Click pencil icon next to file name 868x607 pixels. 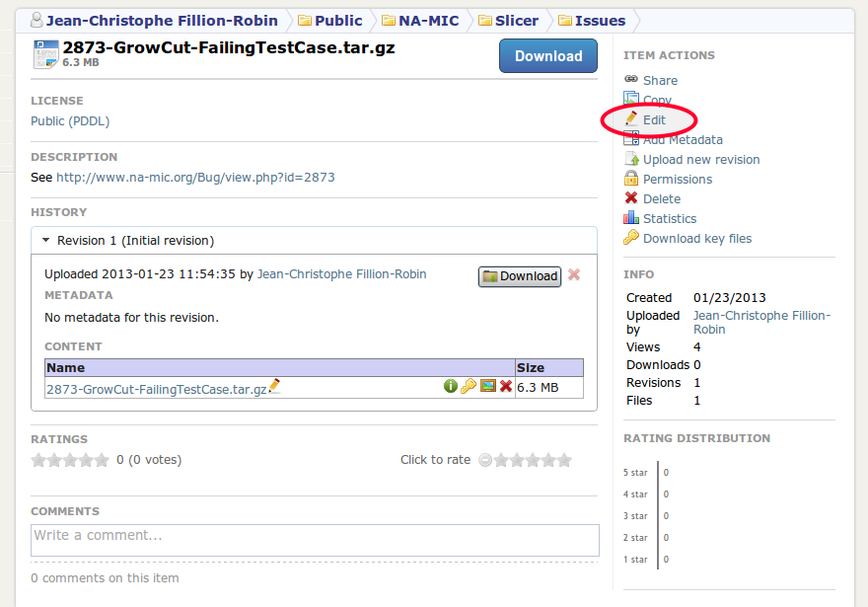pos(274,386)
